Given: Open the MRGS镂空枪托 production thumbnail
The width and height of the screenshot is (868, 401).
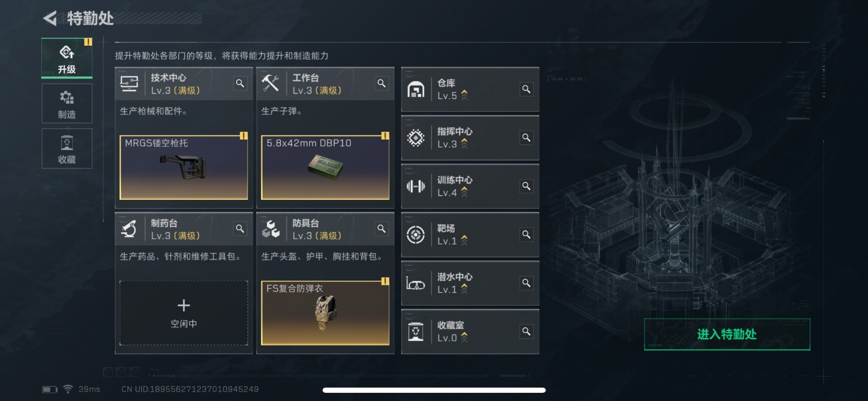Looking at the screenshot, I should [x=184, y=167].
